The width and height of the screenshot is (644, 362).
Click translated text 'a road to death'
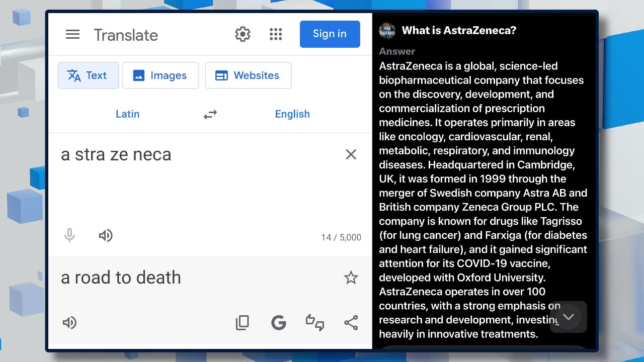click(121, 278)
